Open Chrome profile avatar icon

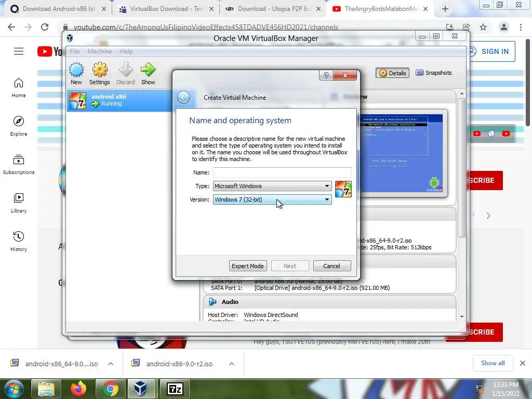504,27
